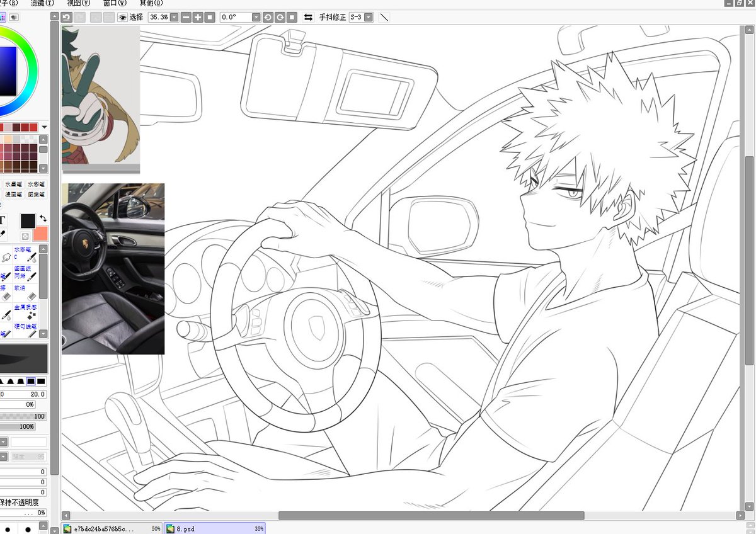Expand the color swatch row menu arrow

click(44, 127)
